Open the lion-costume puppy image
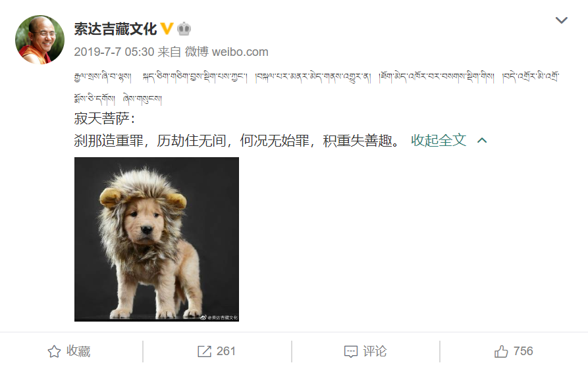The height and width of the screenshot is (365, 588). tap(156, 239)
